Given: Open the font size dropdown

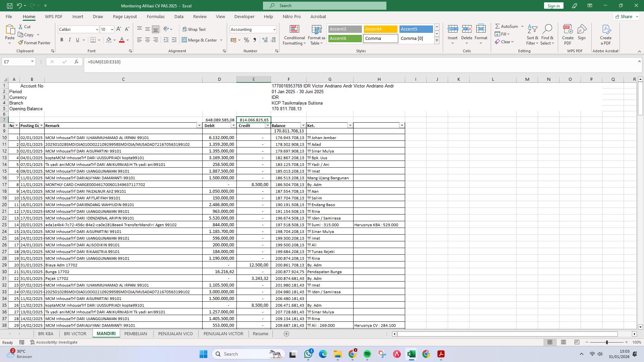Looking at the screenshot, I should click(112, 29).
